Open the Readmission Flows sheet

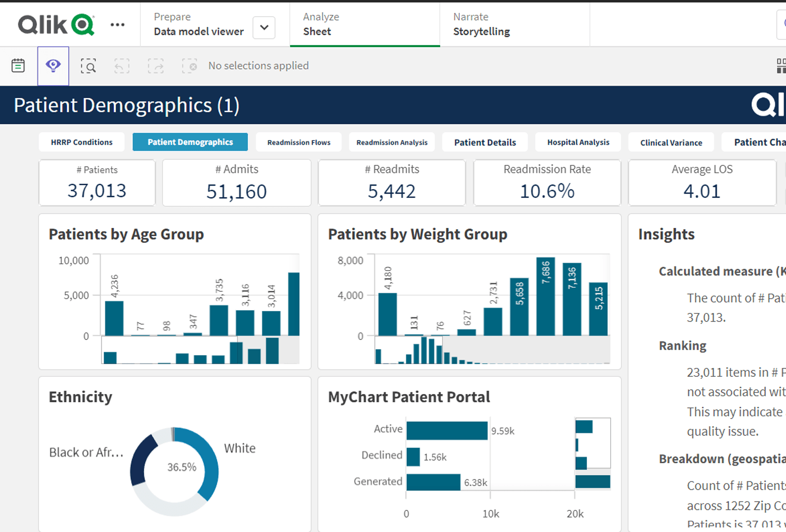coord(299,142)
